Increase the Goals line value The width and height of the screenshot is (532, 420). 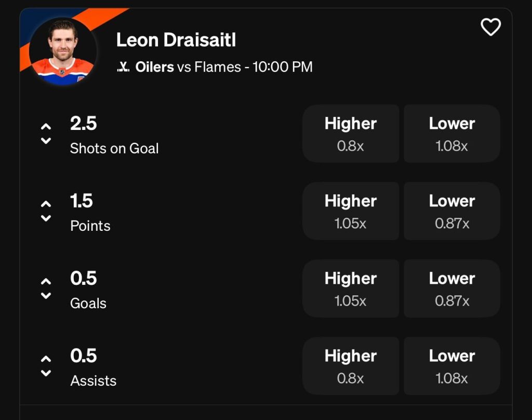(46, 281)
